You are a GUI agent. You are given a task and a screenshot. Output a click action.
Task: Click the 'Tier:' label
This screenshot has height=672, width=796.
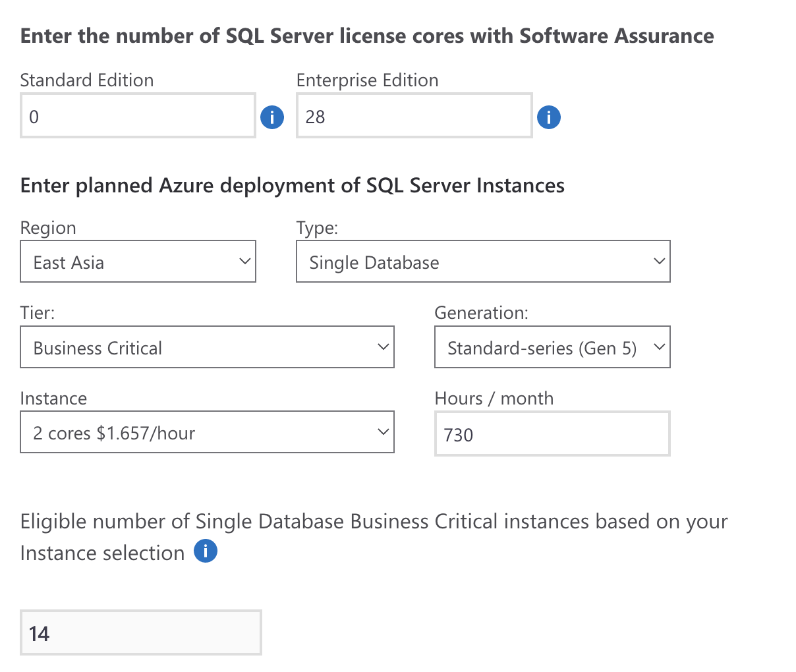(38, 313)
